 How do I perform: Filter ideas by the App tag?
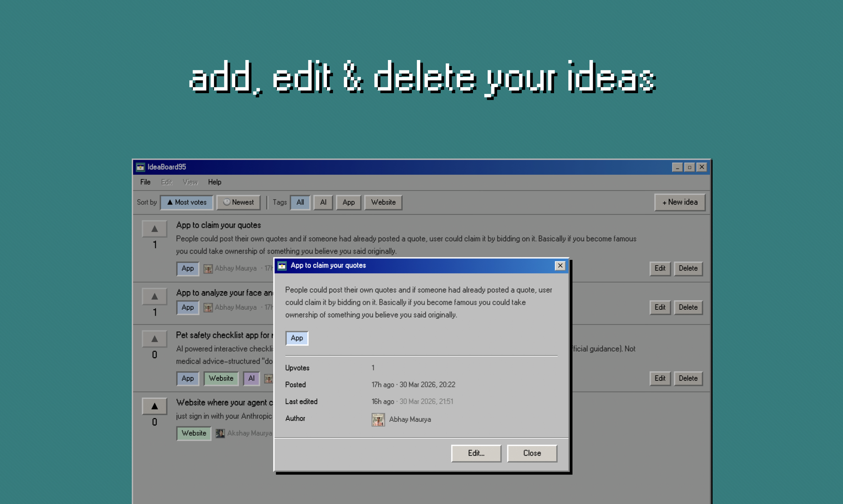click(348, 202)
